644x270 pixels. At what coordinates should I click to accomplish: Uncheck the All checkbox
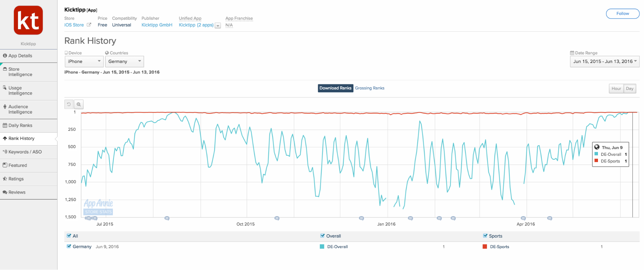click(69, 236)
